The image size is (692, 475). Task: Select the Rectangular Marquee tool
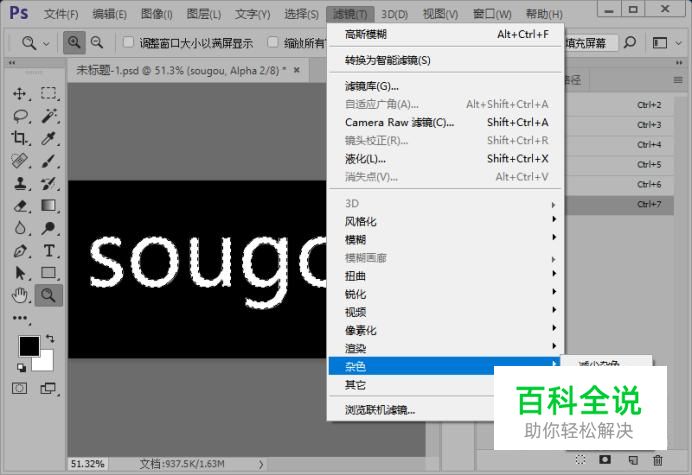tap(49, 94)
